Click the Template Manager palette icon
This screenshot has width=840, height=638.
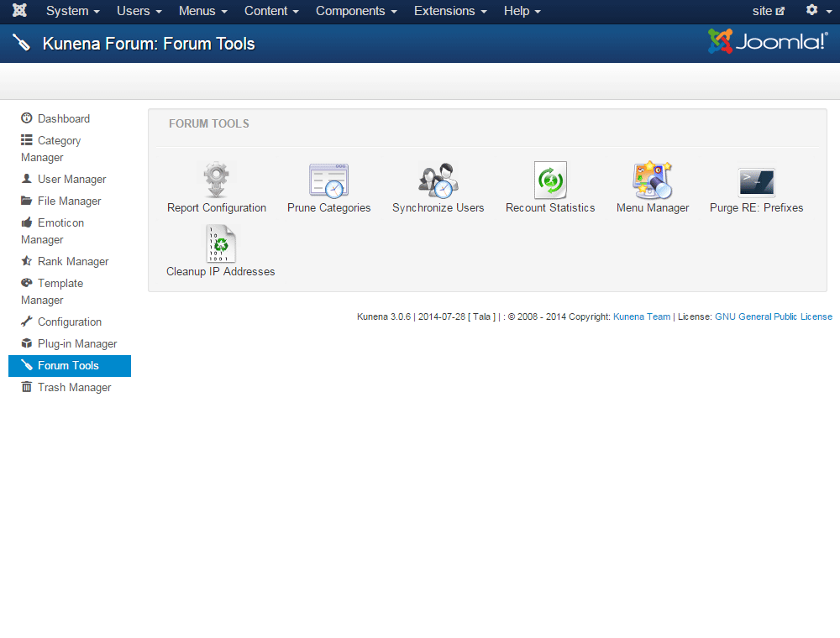[x=26, y=283]
